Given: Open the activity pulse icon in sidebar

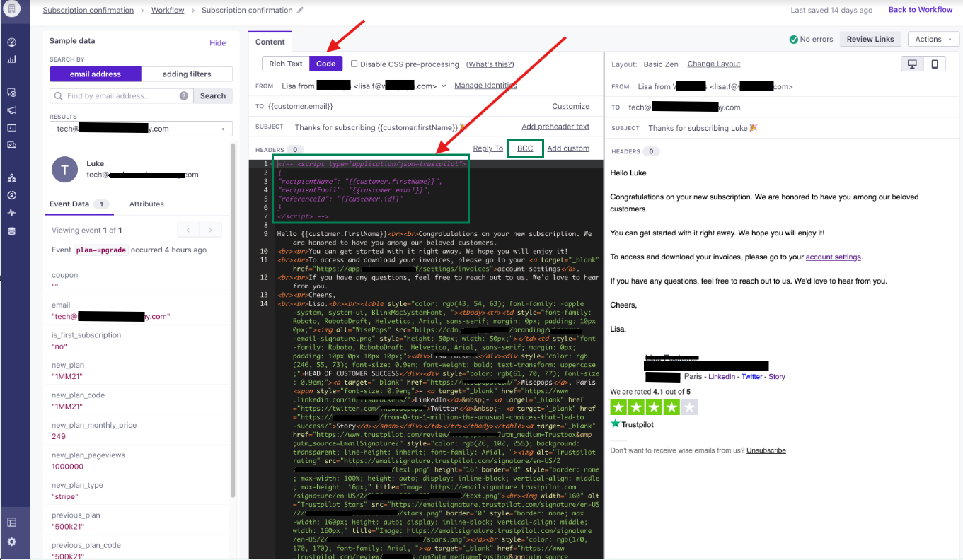Looking at the screenshot, I should 11,213.
